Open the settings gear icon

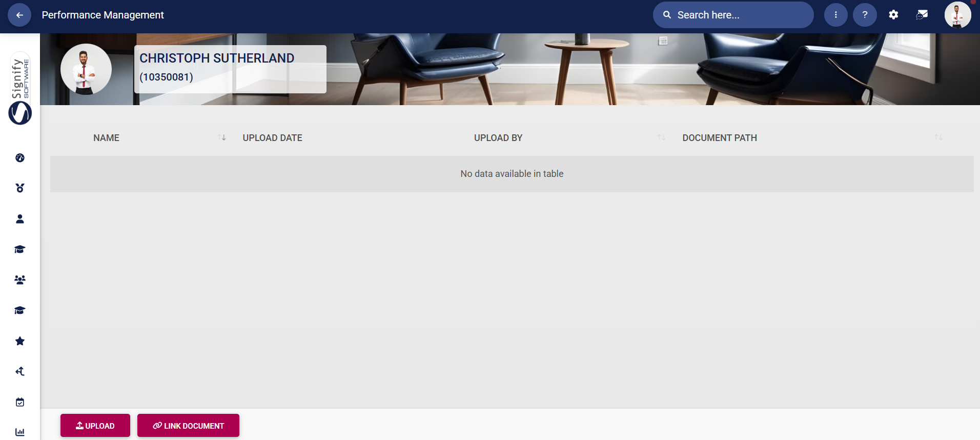point(893,15)
